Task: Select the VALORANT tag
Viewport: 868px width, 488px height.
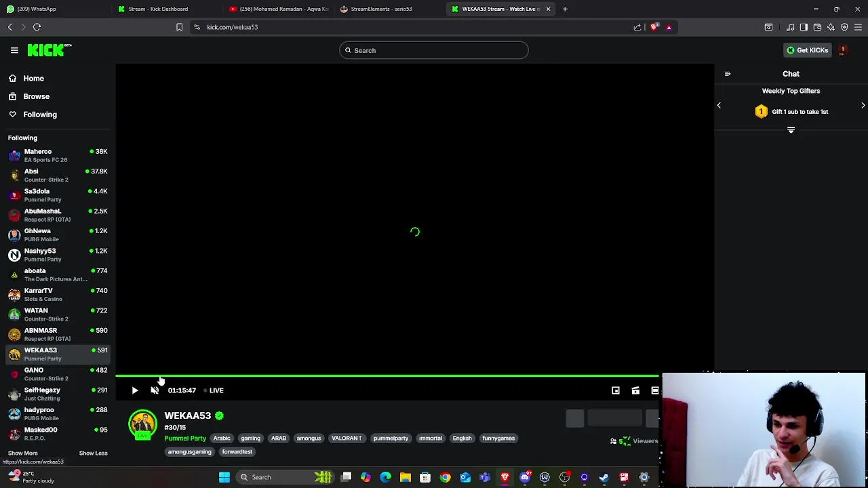Action: (x=347, y=439)
